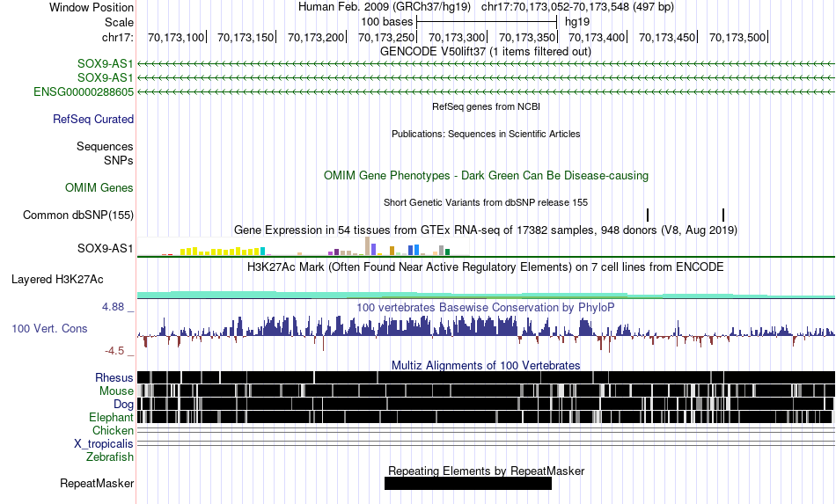Click the dark green GTEx expression bar

(448, 252)
